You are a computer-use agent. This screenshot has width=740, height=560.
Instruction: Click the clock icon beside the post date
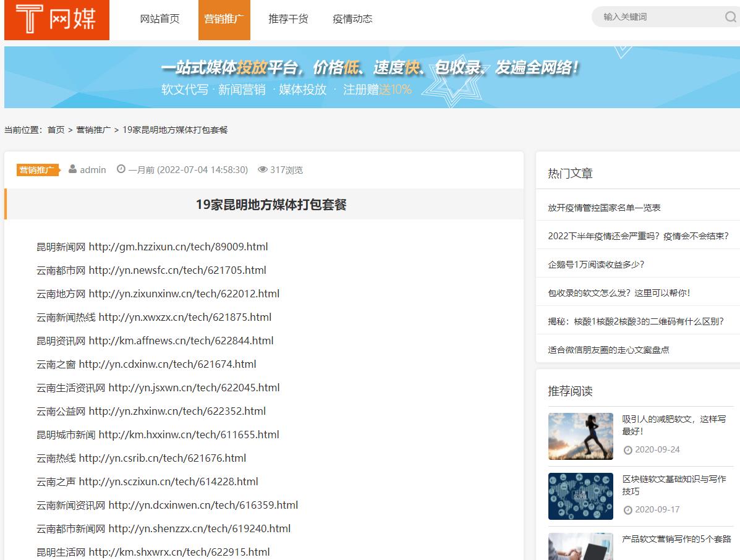(121, 169)
